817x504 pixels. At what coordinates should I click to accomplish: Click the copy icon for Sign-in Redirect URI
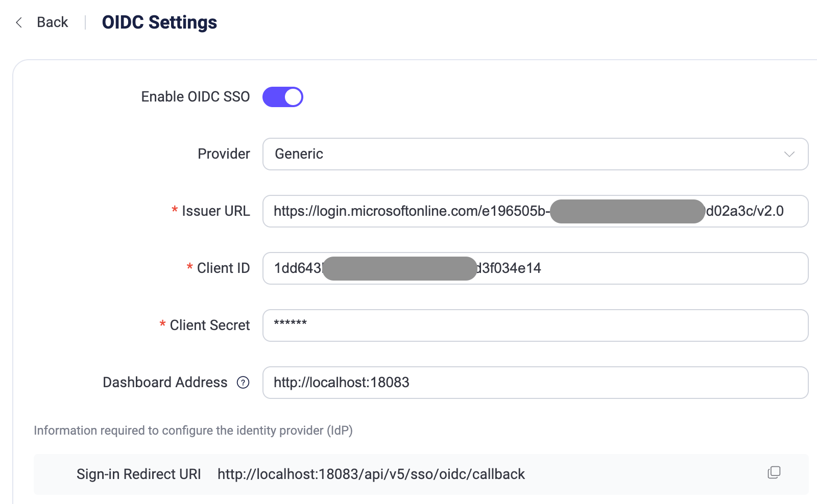click(774, 473)
